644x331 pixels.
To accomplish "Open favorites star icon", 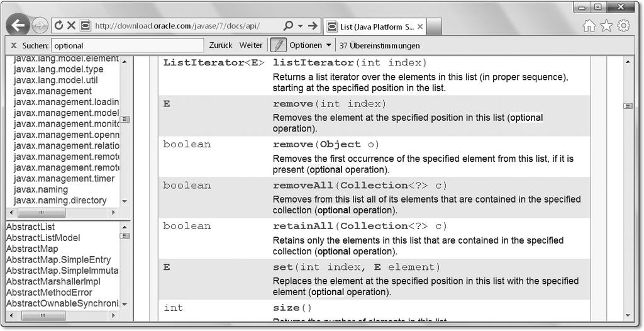I will tap(606, 26).
